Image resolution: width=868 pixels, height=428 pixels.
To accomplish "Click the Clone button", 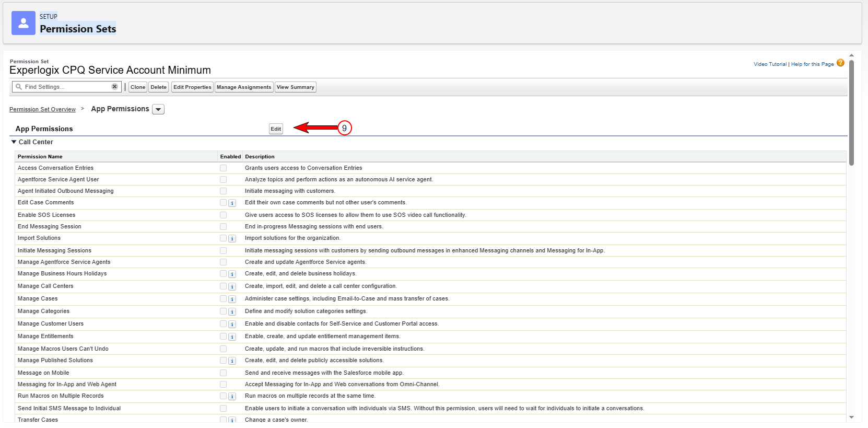I will coord(138,87).
